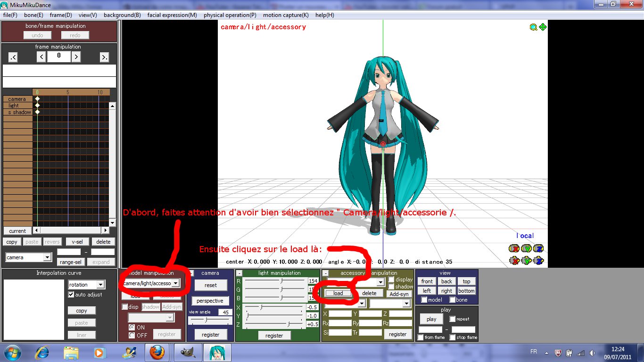
Task: Jump to the first frame with the .< button
Action: coord(13,57)
